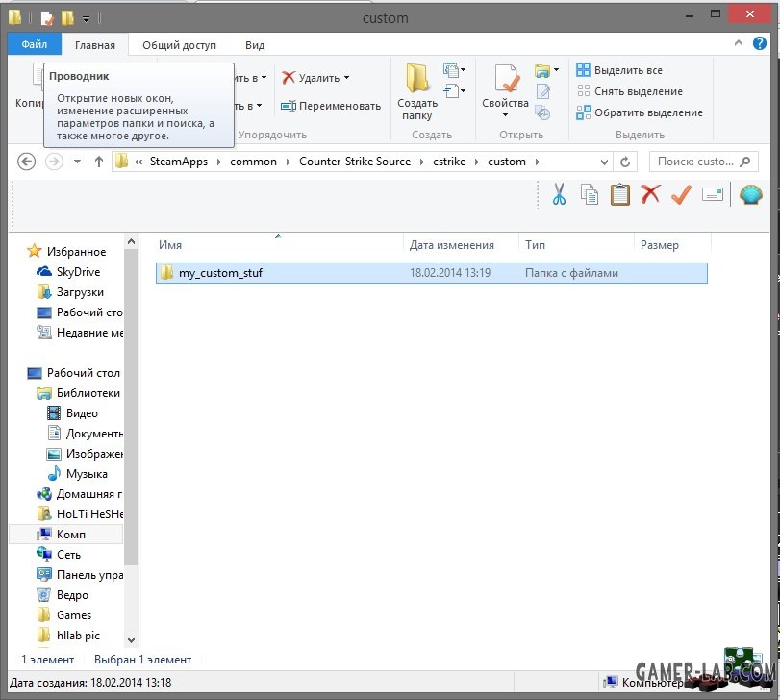Viewport: 780px width, 700px height.
Task: Click the Edit icon in Открыть group
Action: (542, 92)
